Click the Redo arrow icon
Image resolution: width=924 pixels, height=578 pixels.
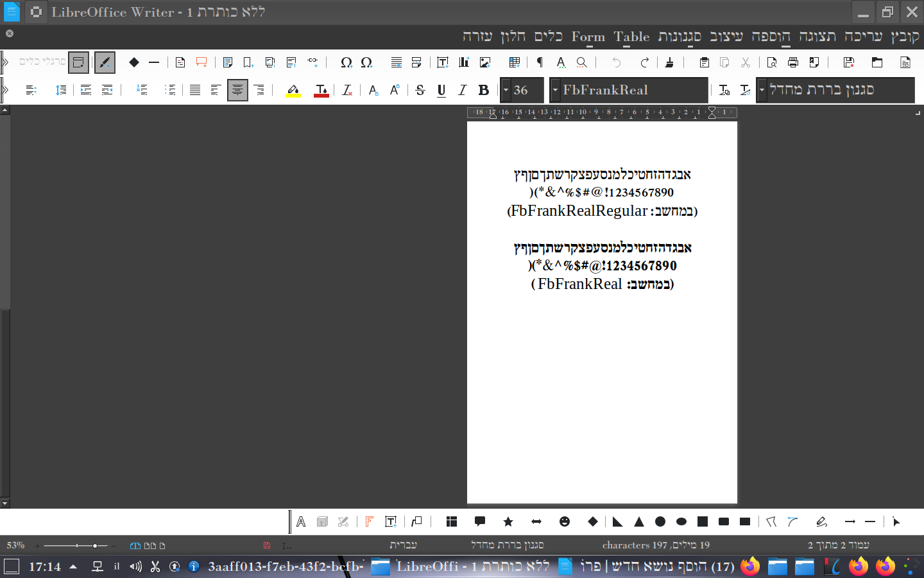(x=644, y=62)
